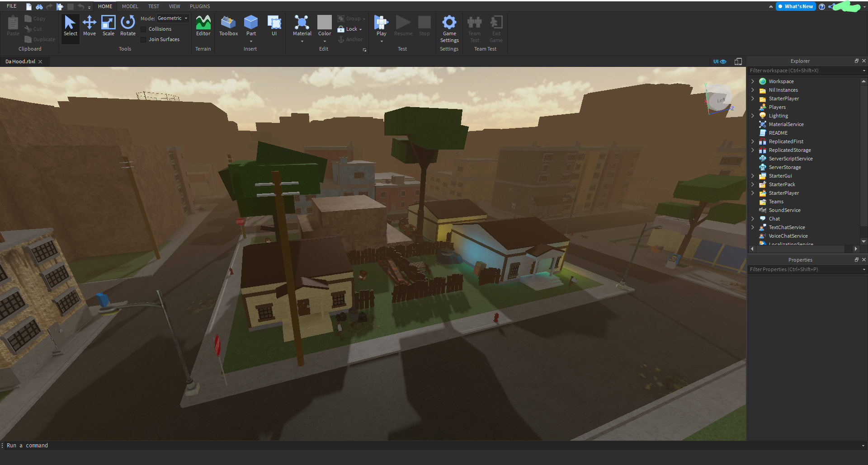Open the UI insert tool
The width and height of the screenshot is (868, 465).
[274, 26]
